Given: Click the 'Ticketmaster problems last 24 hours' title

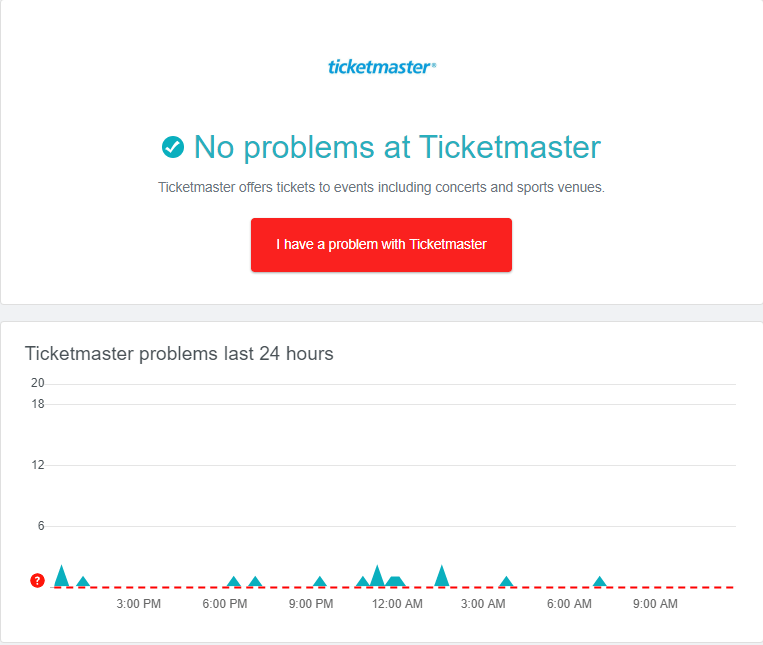Looking at the screenshot, I should click(x=179, y=353).
